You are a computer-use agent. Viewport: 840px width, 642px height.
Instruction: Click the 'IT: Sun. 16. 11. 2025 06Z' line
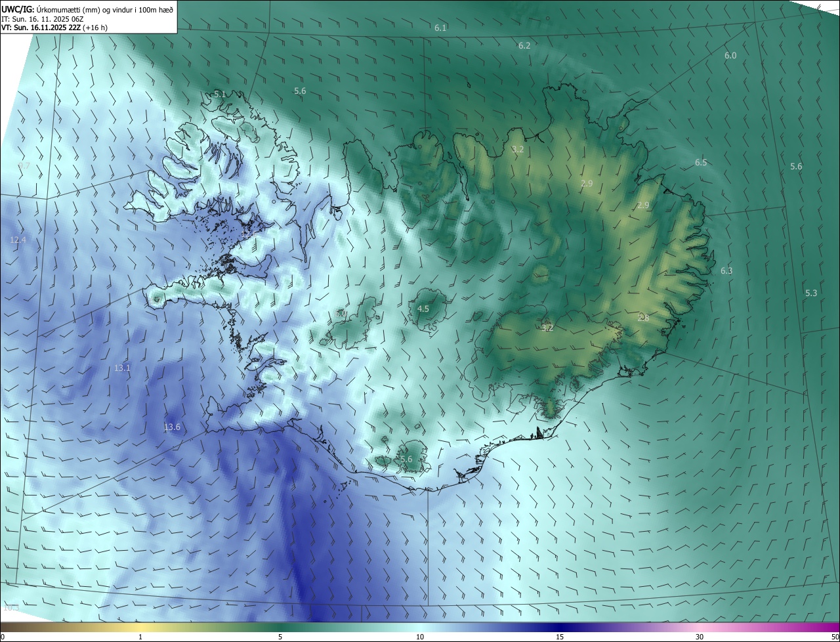(43, 19)
